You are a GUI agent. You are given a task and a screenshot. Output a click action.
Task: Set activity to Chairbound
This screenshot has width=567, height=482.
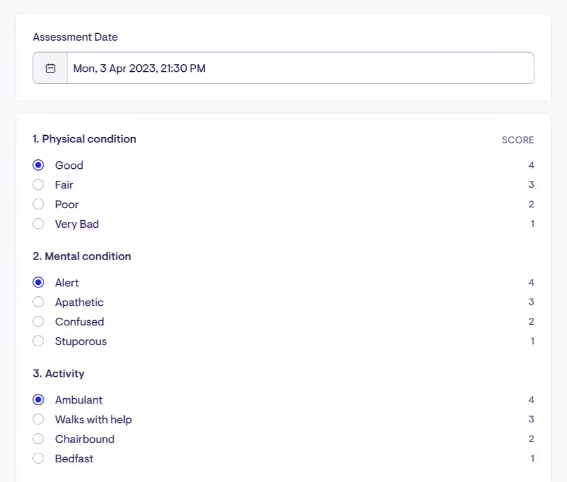[38, 439]
